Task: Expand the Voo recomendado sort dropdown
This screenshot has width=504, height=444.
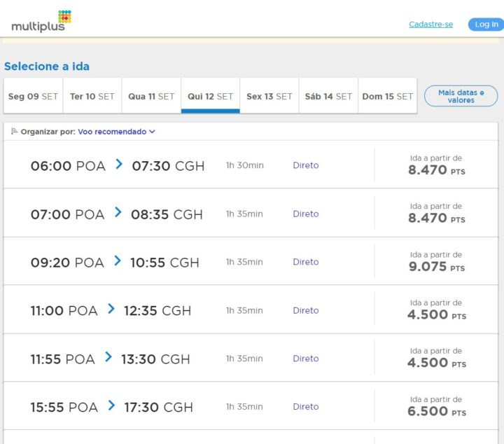Action: click(x=116, y=132)
